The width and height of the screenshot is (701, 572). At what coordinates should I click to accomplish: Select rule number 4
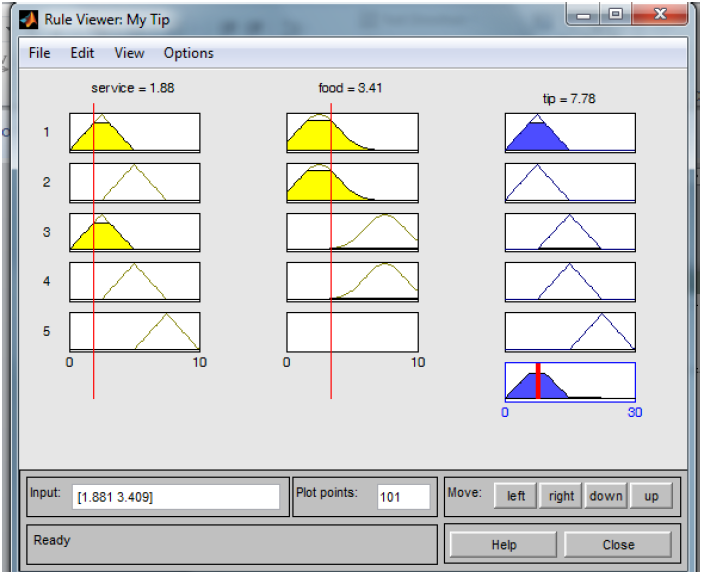(46, 281)
